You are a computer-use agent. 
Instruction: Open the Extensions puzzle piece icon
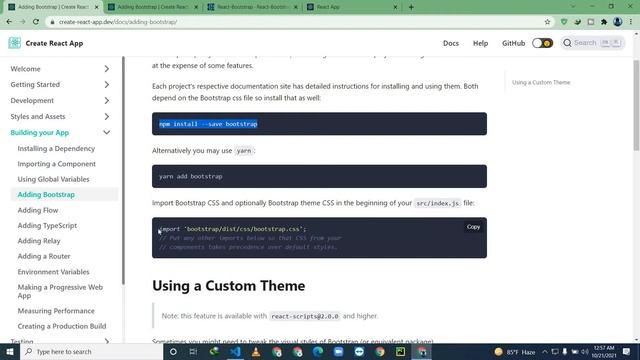click(x=604, y=22)
